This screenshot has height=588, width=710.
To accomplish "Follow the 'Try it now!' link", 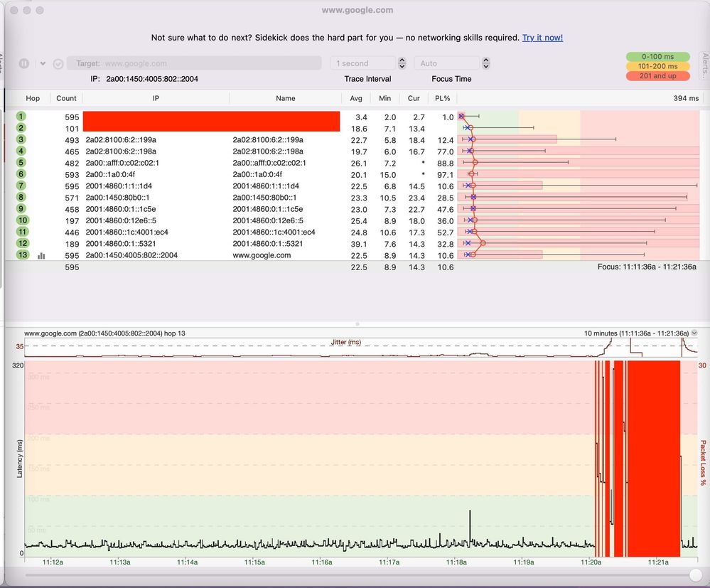I will pyautogui.click(x=542, y=38).
